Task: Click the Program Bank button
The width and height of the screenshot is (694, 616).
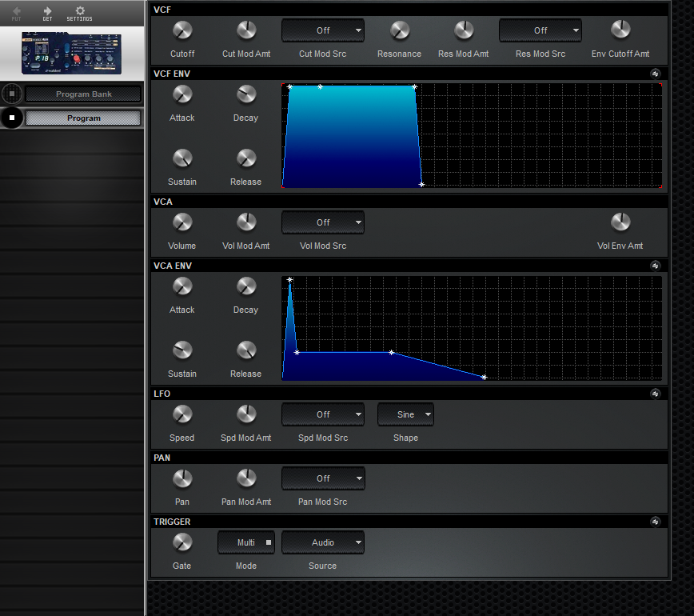Action: click(84, 94)
